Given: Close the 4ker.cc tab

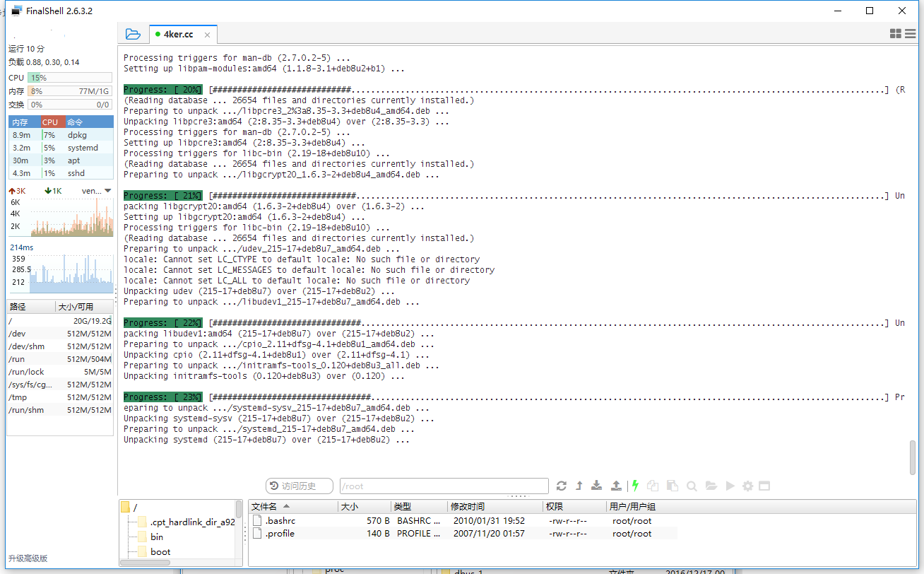Looking at the screenshot, I should tap(208, 35).
